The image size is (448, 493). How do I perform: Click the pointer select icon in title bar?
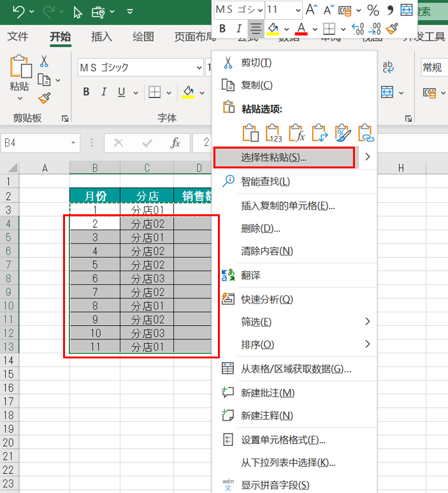coord(77,12)
